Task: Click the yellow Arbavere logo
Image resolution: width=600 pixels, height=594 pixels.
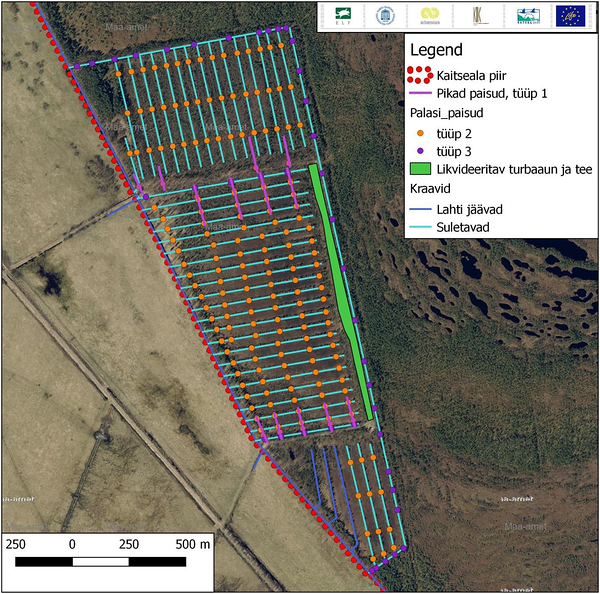Action: (430, 16)
